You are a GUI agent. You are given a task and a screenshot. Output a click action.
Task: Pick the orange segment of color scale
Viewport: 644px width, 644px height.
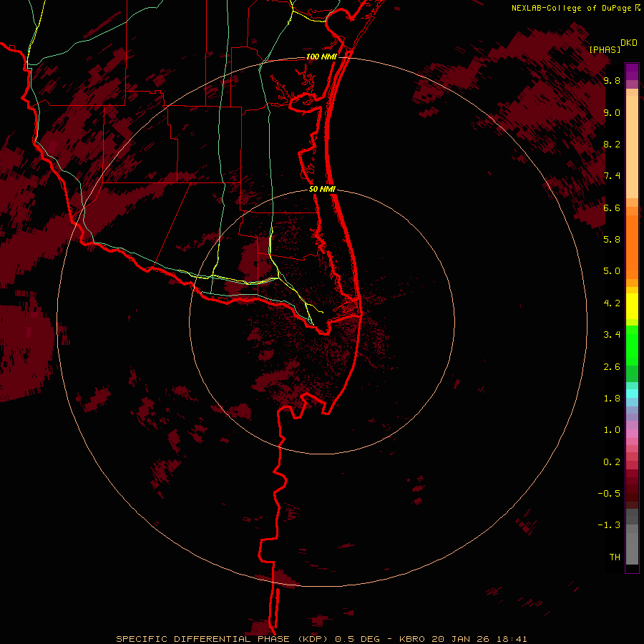[632, 248]
